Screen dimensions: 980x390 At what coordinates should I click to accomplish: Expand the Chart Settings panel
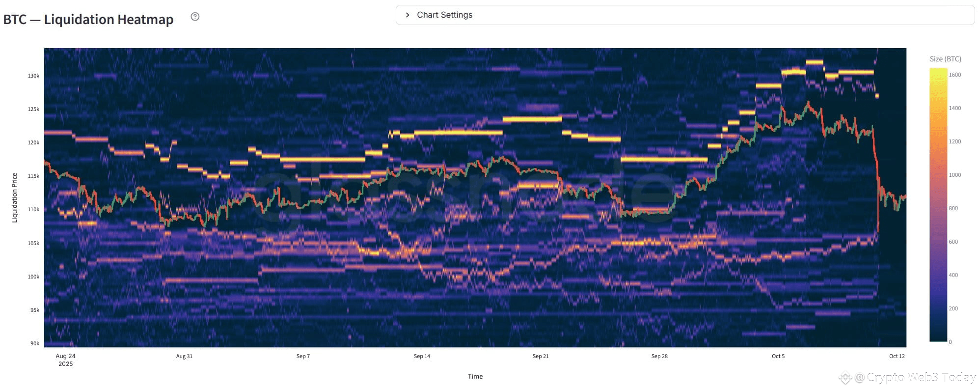pos(685,15)
